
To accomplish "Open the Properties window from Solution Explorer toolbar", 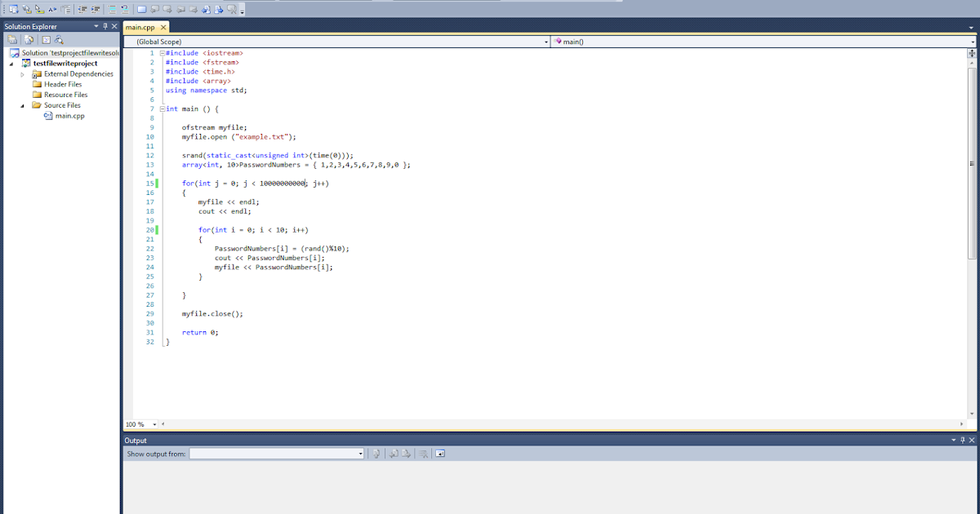I will click(47, 38).
